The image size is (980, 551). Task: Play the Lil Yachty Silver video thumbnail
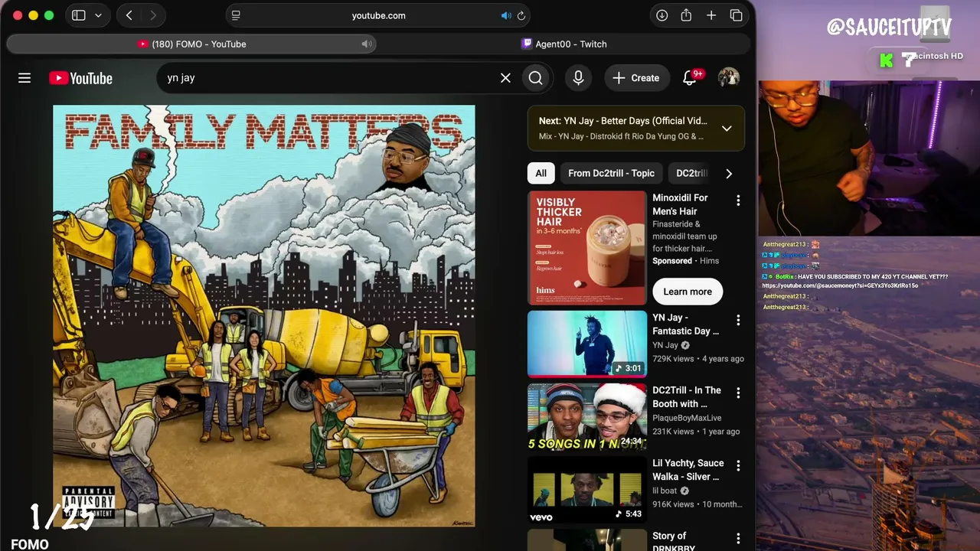tap(587, 490)
